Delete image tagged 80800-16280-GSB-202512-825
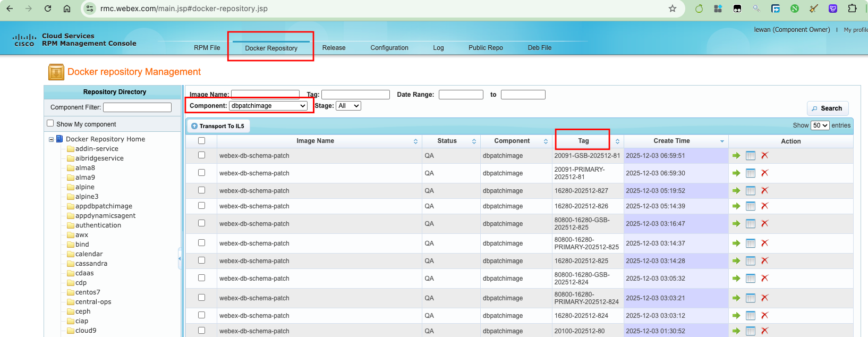Screen dimensions: 868x337 [765, 224]
